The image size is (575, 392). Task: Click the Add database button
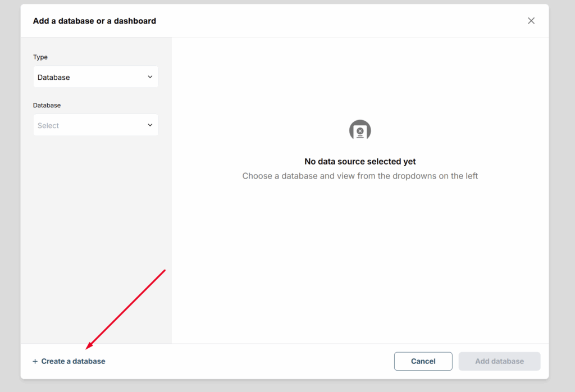click(x=499, y=361)
